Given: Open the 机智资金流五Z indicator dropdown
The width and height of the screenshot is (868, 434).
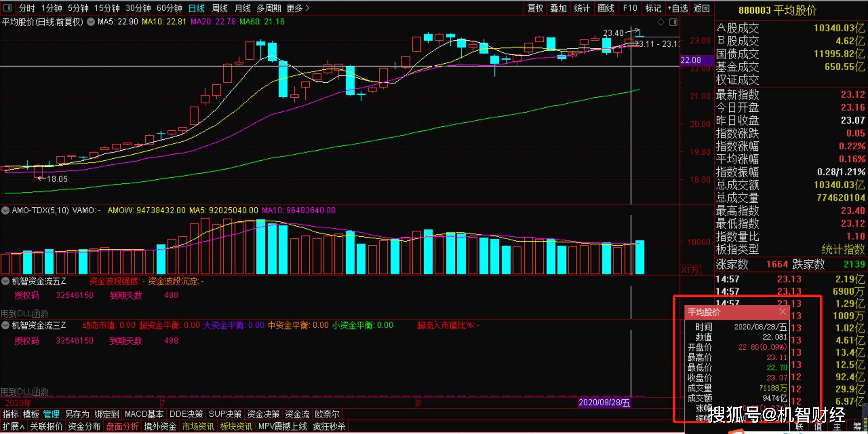Looking at the screenshot, I should tap(5, 281).
